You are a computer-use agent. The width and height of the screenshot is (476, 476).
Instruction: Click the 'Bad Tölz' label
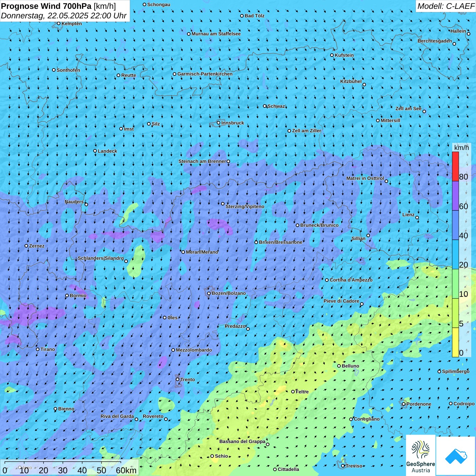tap(255, 16)
